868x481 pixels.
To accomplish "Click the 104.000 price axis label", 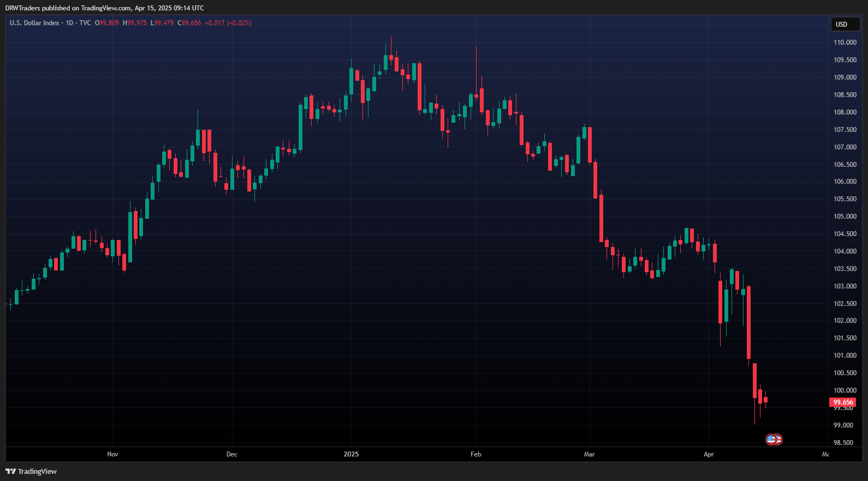I will click(845, 251).
